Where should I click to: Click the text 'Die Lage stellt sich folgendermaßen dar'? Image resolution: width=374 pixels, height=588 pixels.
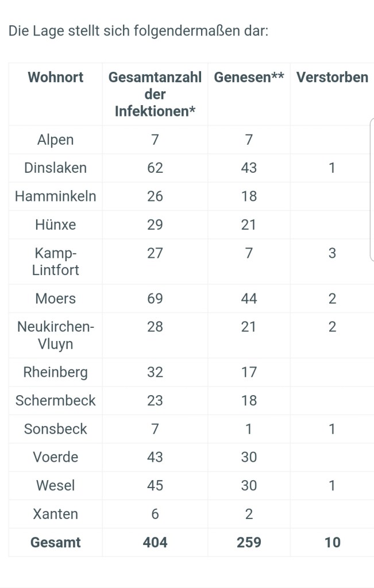click(138, 30)
